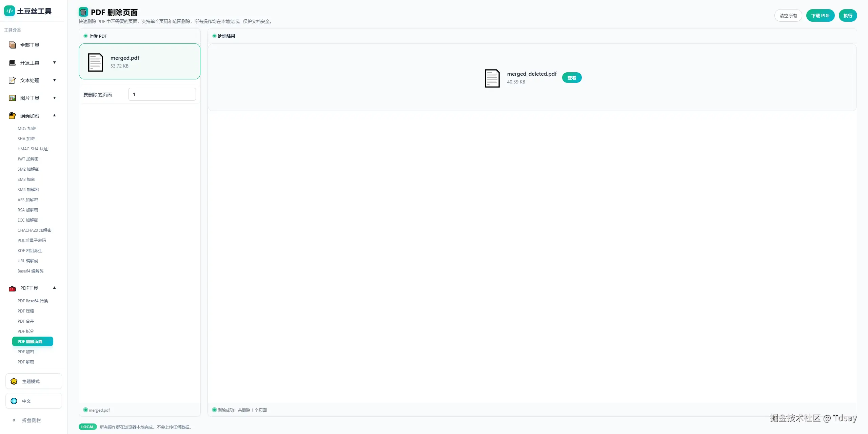
Task: Click the 折叠侧栏 double-chevron icon
Action: tap(14, 420)
